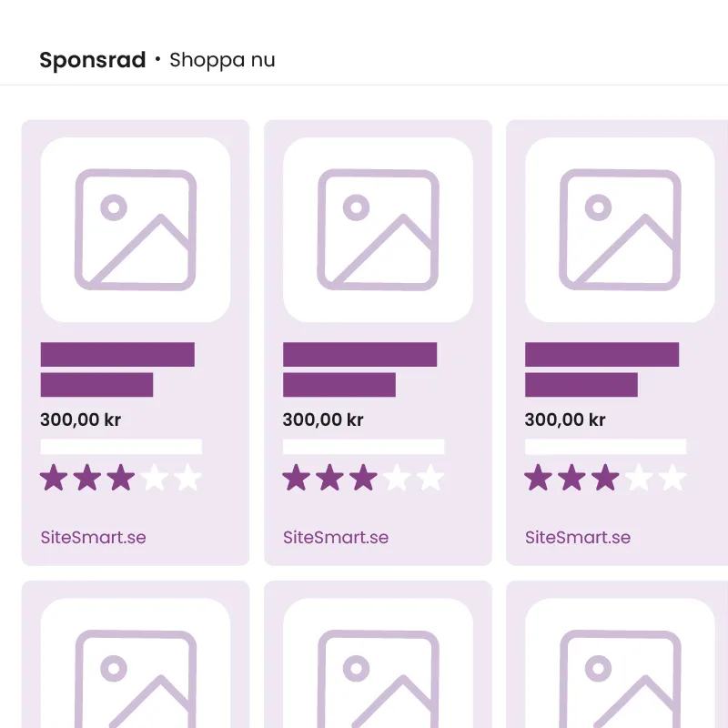Screen dimensions: 728x728
Task: Click the last empty star in first card
Action: point(188,477)
